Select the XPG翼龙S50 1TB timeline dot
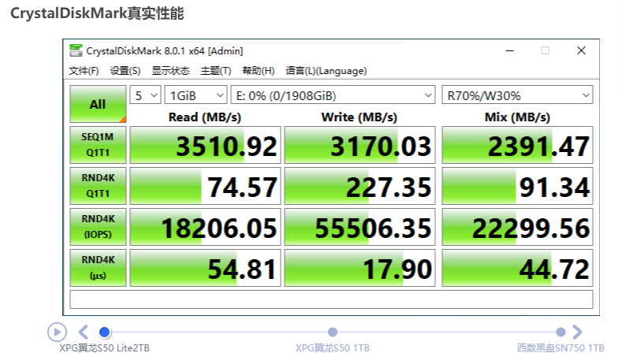Image resolution: width=622 pixels, height=364 pixels. pyautogui.click(x=333, y=332)
